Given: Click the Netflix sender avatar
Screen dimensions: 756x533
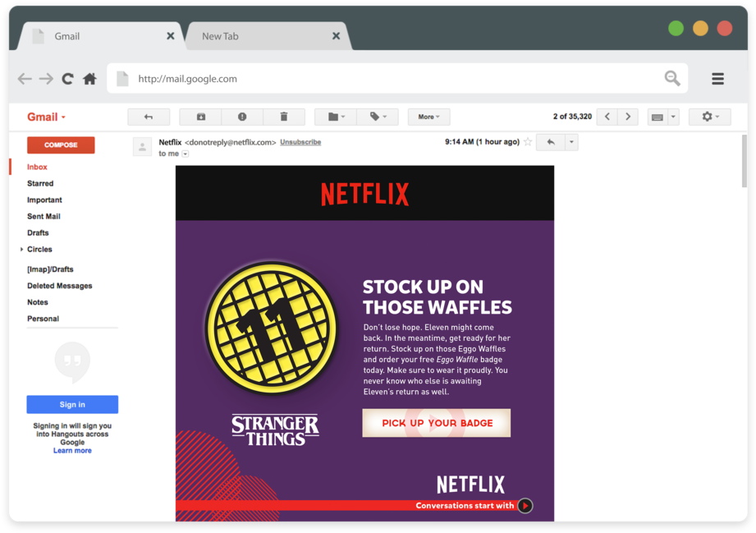Looking at the screenshot, I should pos(142,147).
